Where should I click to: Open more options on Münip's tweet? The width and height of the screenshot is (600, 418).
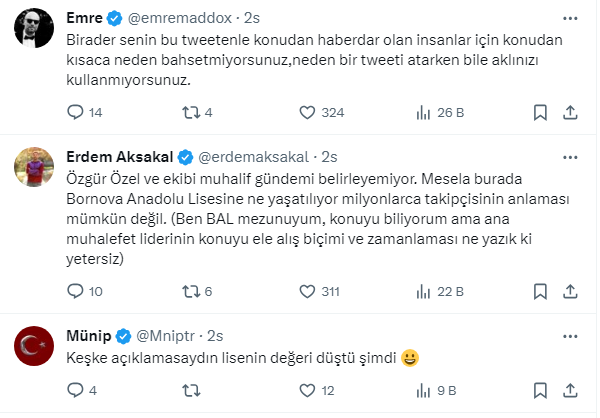coord(570,335)
